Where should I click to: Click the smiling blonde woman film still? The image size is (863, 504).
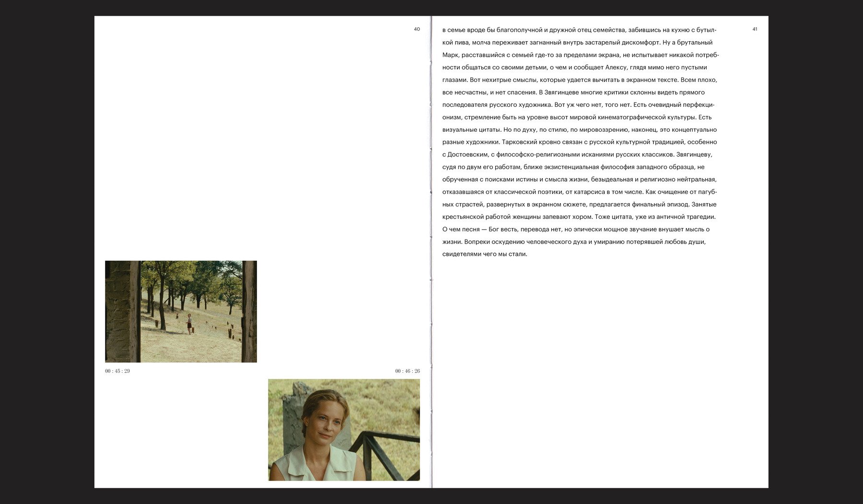point(344,430)
